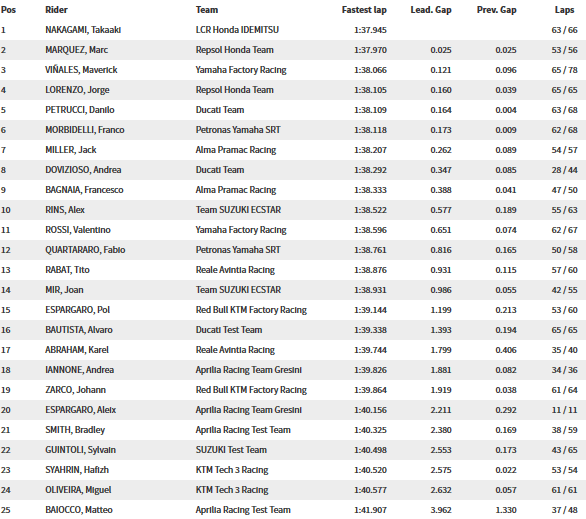Select rider NAKAGAMI, Takaaki
Image resolution: width=586 pixels, height=519 pixels.
click(83, 30)
